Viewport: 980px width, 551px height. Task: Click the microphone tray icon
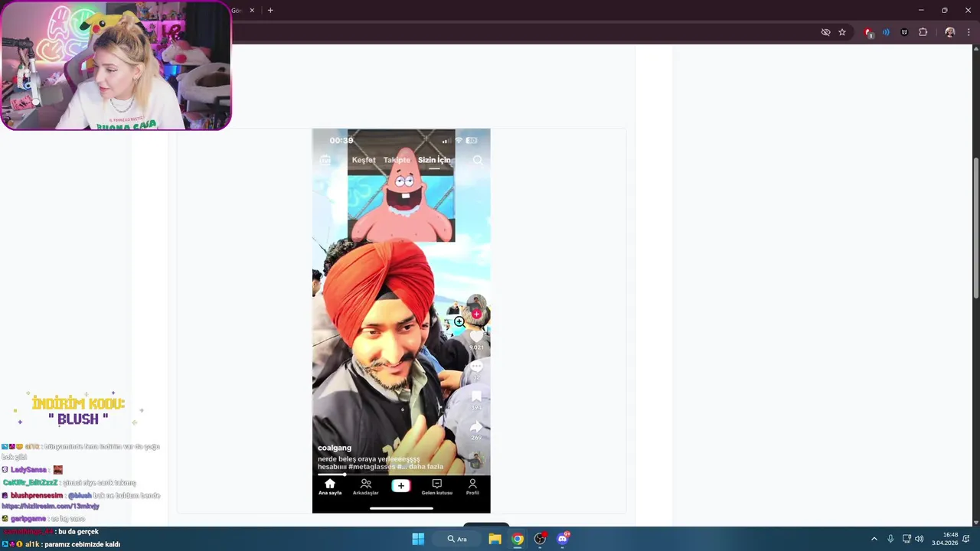[890, 539]
